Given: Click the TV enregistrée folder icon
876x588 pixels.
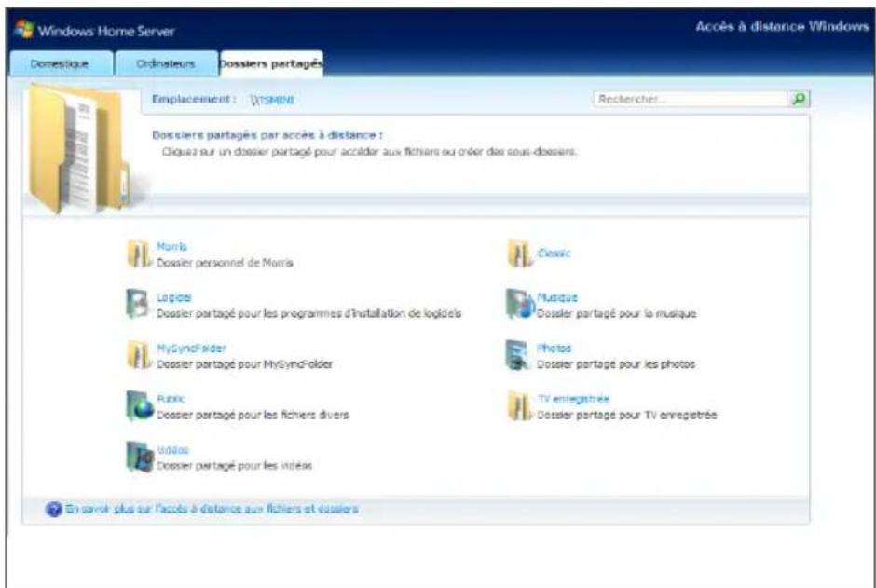Looking at the screenshot, I should (x=520, y=406).
